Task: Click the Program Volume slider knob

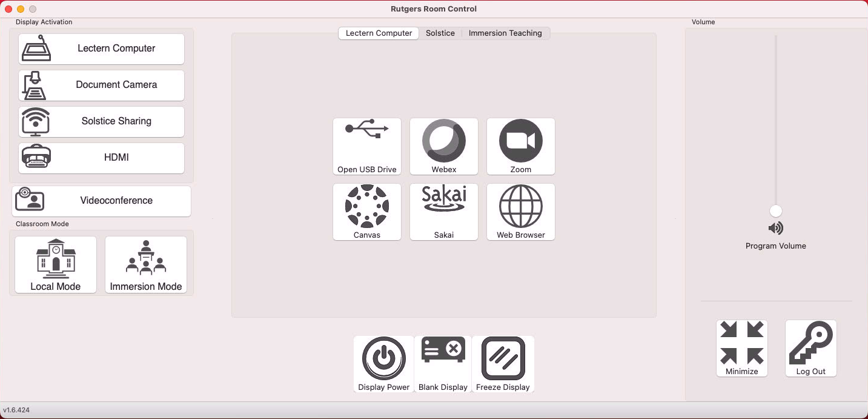Action: click(x=775, y=211)
